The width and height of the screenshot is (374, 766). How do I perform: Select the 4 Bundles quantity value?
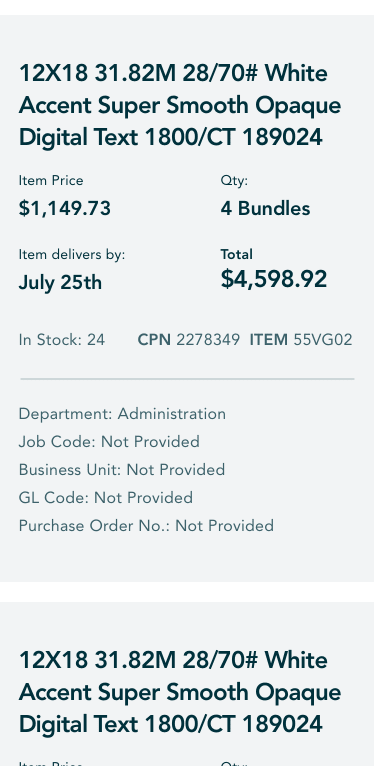(265, 209)
